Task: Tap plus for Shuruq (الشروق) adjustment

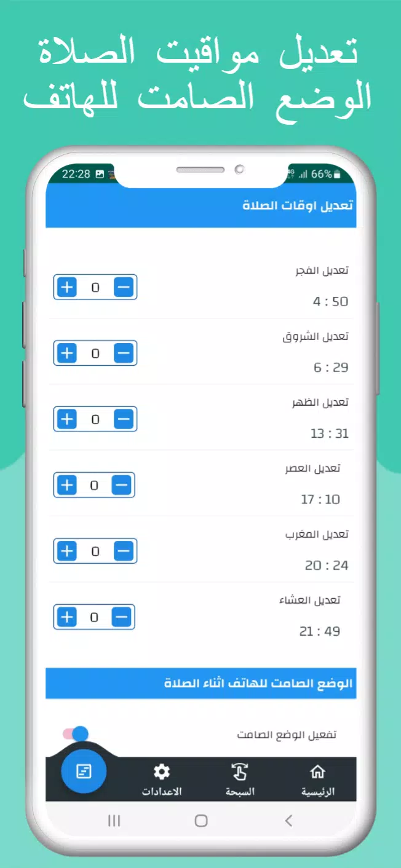Action: click(67, 353)
